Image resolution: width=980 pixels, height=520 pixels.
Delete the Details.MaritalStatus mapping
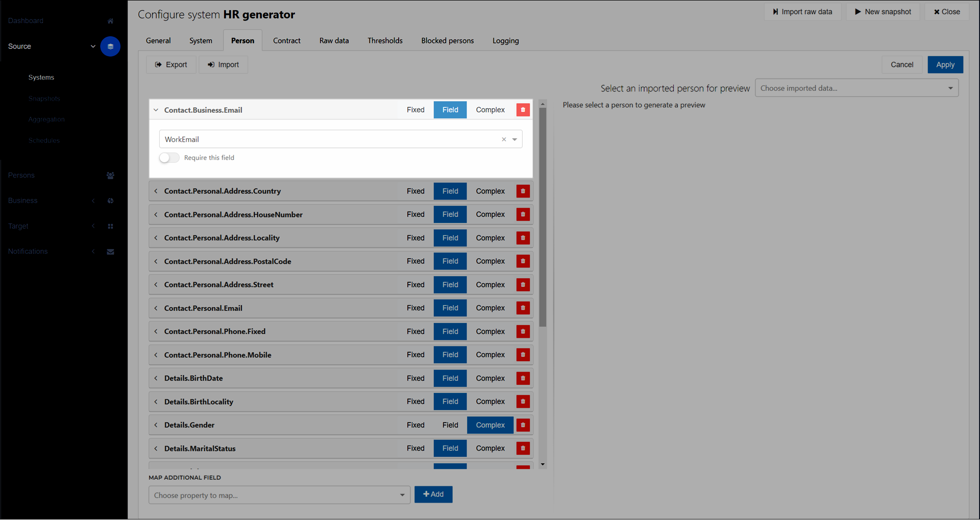click(523, 448)
